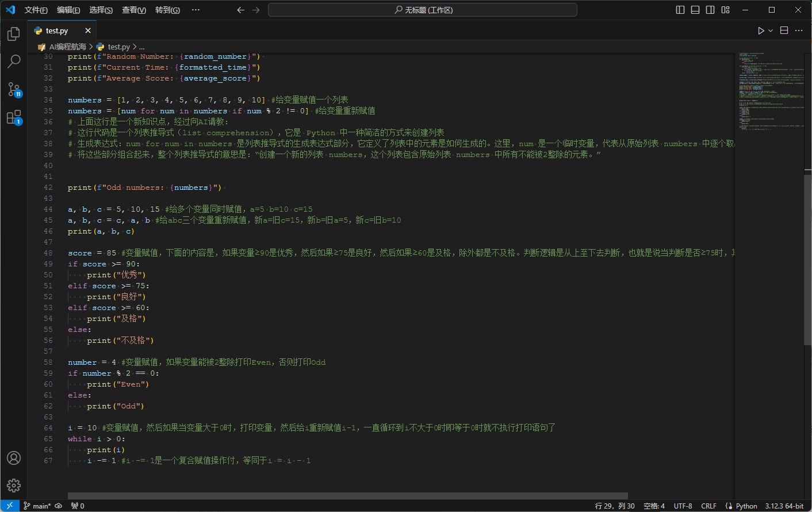Open the Explorer view in activity bar
The height and width of the screenshot is (512, 812).
(14, 35)
